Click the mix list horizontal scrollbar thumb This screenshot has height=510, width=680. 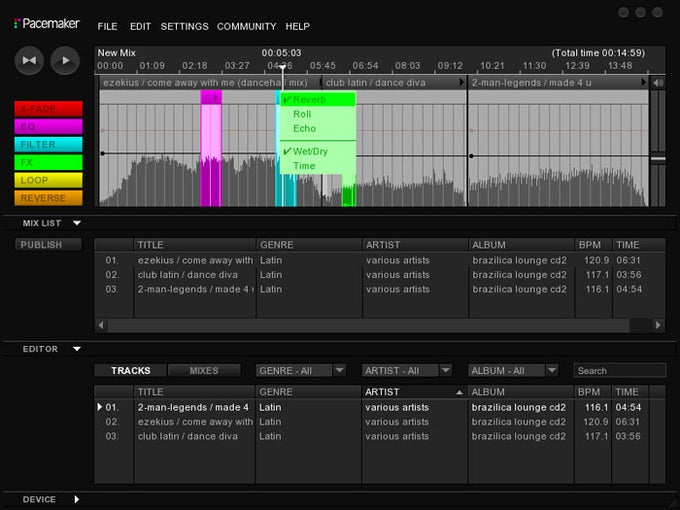(369, 325)
